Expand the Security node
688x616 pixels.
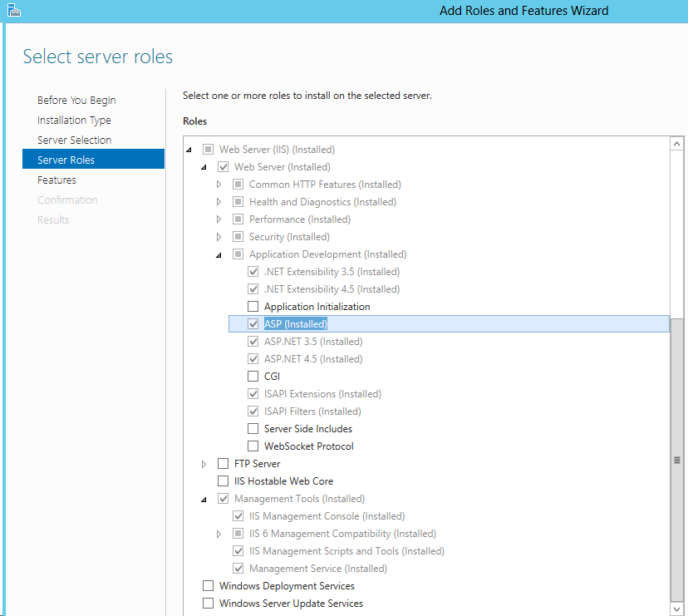(219, 237)
